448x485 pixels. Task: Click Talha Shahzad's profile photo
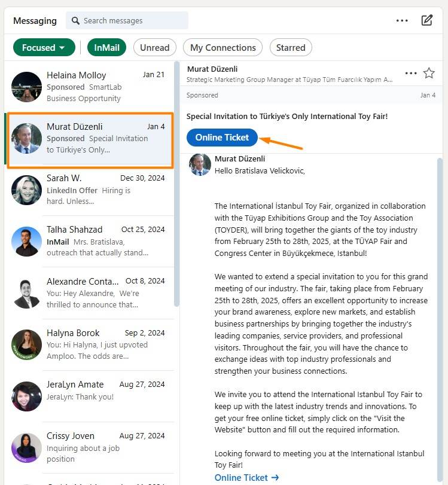pos(26,242)
